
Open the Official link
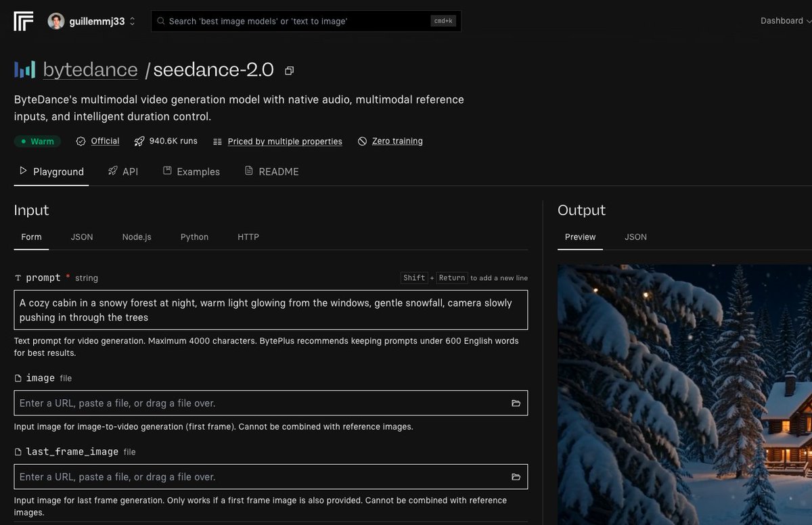click(x=105, y=141)
